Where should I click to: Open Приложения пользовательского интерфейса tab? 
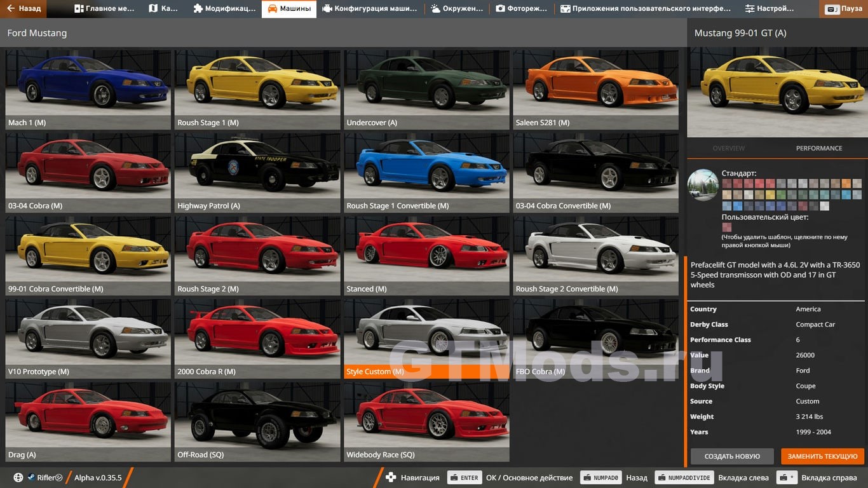pyautogui.click(x=646, y=9)
